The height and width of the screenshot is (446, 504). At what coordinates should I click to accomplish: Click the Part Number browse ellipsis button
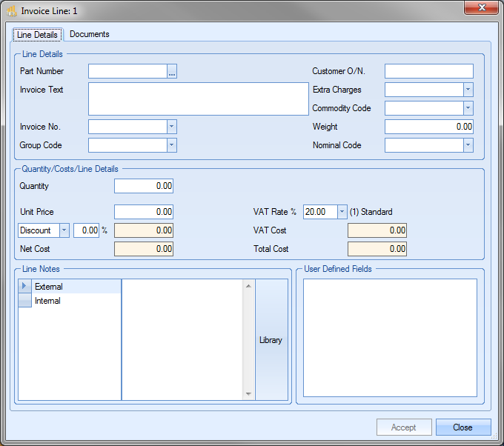pyautogui.click(x=172, y=72)
